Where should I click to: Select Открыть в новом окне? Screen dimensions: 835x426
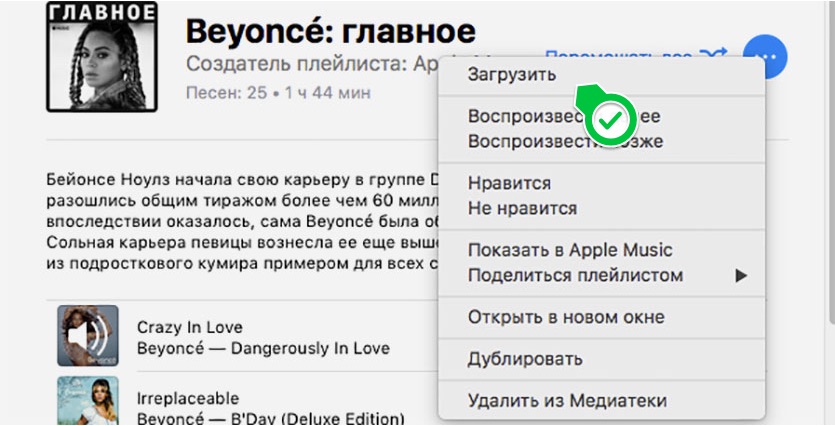566,317
